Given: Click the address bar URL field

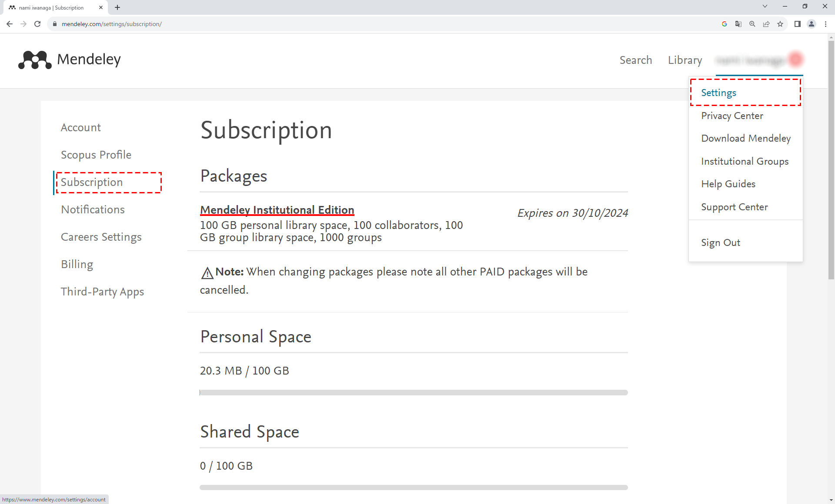Looking at the screenshot, I should click(x=383, y=24).
